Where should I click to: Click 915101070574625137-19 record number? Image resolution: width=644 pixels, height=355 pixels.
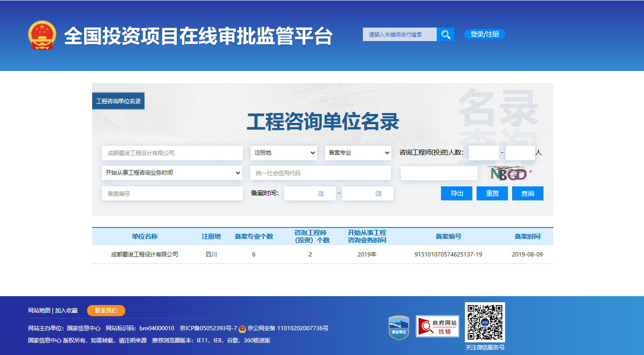click(x=448, y=255)
